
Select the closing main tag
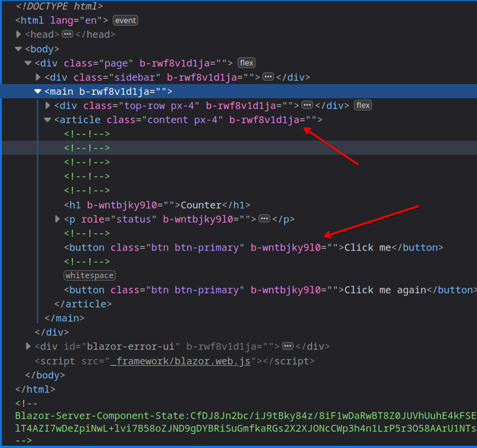click(65, 318)
